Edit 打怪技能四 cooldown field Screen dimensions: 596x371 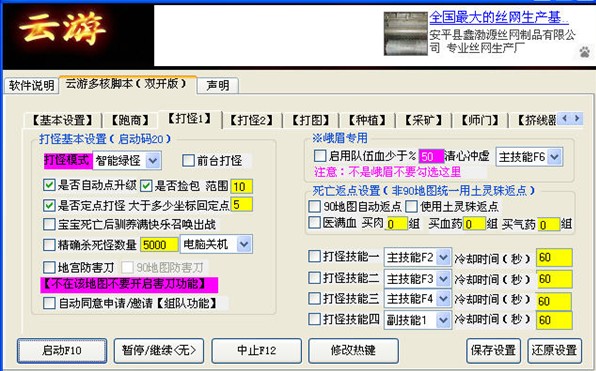click(x=554, y=320)
